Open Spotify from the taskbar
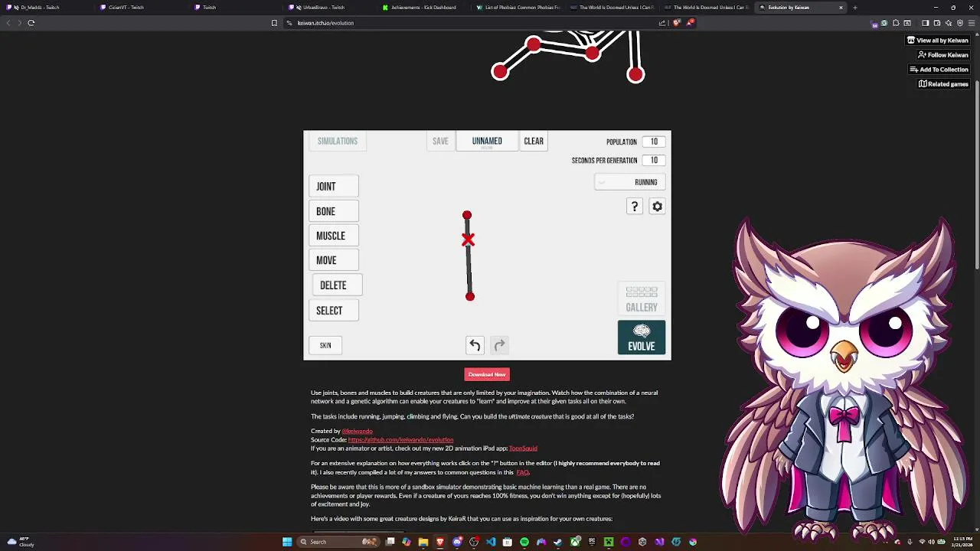The width and height of the screenshot is (980, 551). tap(524, 542)
